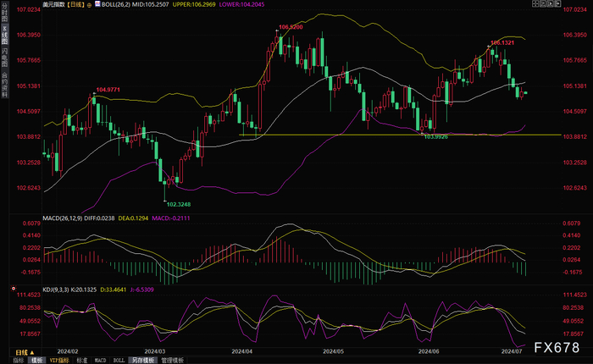The width and height of the screenshot is (593, 364).
Task: Switch to 分时图 in left sidebar
Action: [4, 13]
